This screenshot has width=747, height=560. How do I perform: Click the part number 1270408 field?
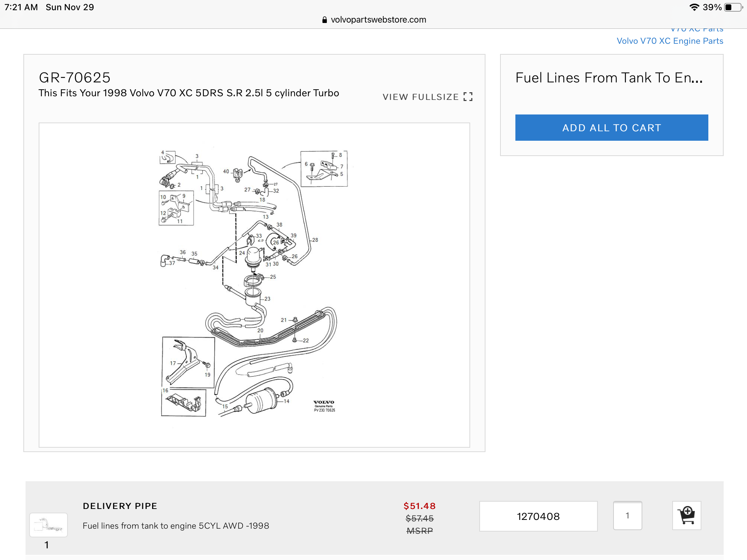(x=538, y=516)
